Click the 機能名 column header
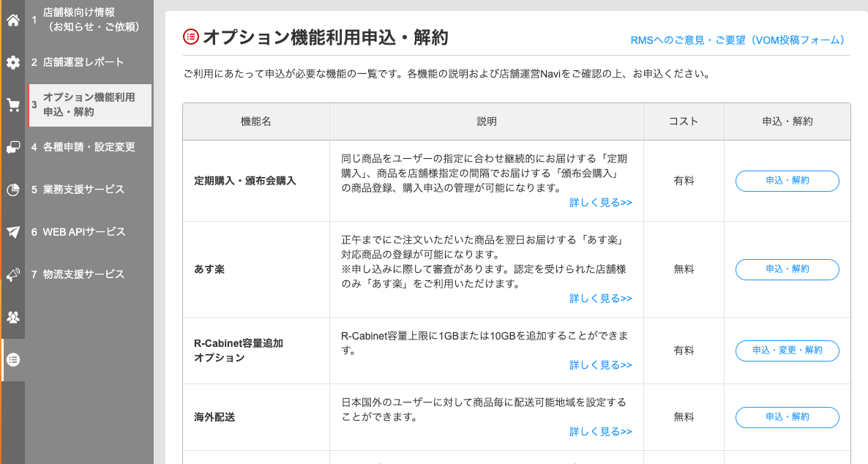The height and width of the screenshot is (464, 868). pos(256,121)
